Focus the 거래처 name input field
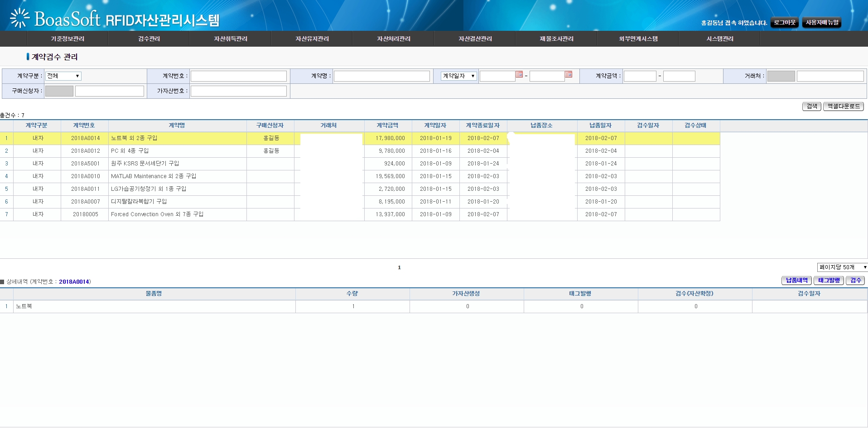868x436 pixels. coord(830,76)
